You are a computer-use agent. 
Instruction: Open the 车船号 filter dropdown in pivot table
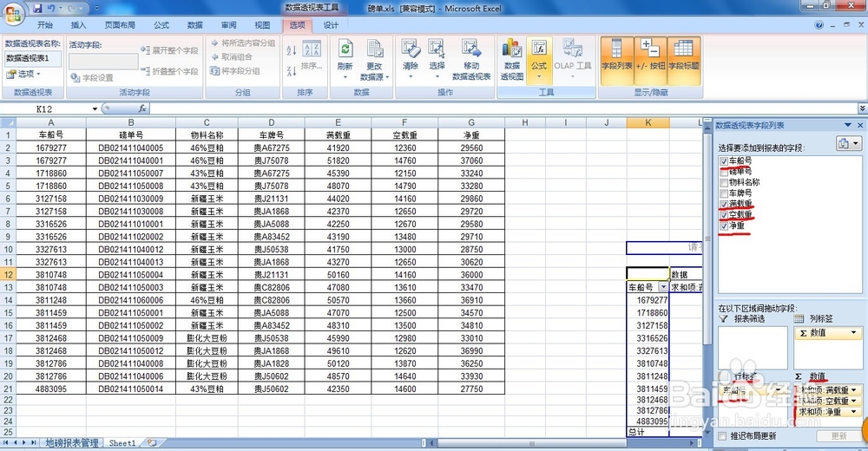point(663,287)
